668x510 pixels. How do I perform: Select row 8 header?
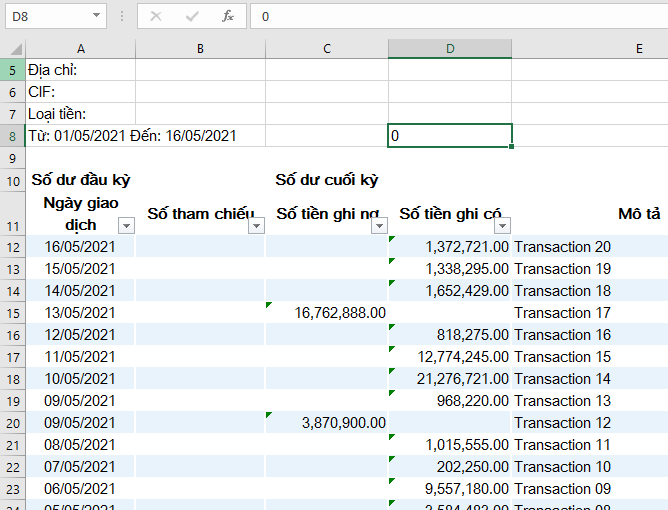coord(13,136)
